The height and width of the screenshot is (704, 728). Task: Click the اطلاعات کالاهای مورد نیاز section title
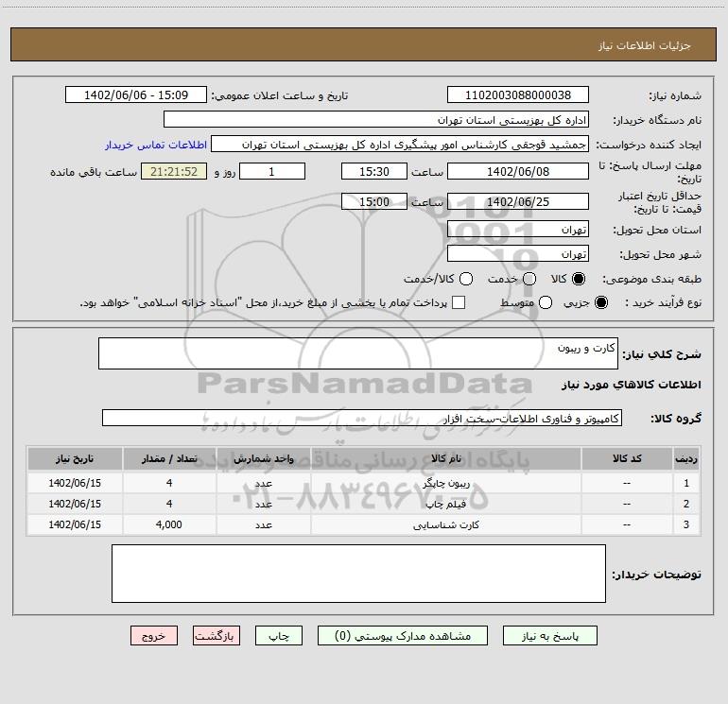(x=631, y=385)
